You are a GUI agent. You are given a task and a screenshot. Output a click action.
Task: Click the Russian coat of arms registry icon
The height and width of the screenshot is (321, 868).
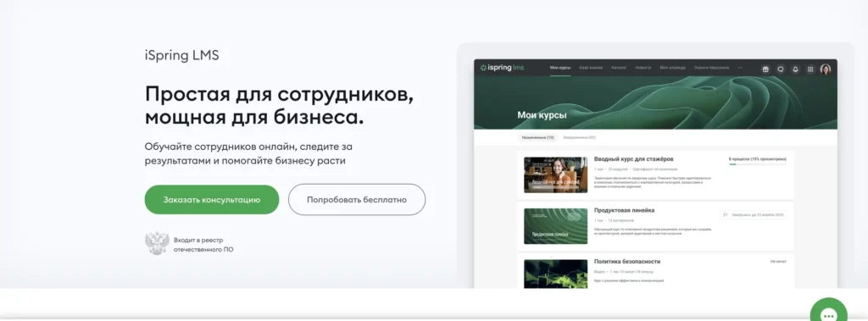[x=157, y=244]
